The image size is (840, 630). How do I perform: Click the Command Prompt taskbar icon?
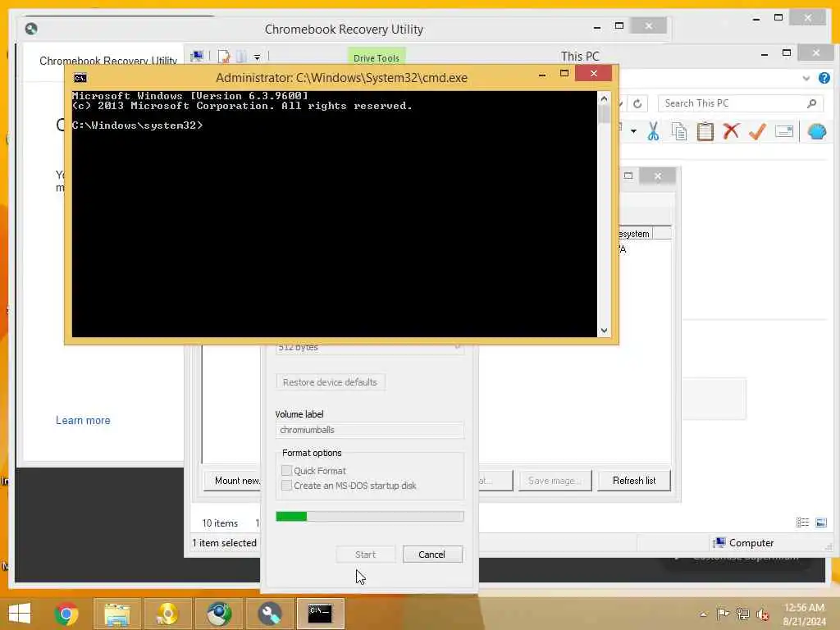pyautogui.click(x=320, y=614)
